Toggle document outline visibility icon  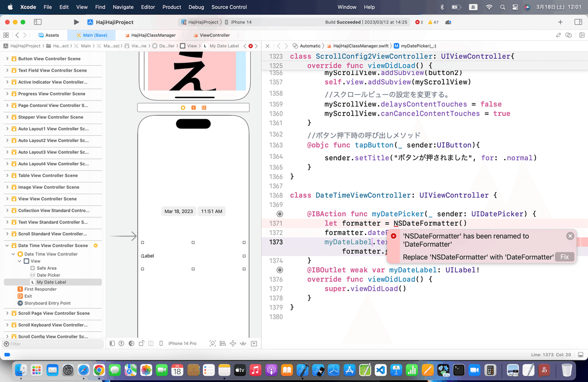pyautogui.click(x=112, y=343)
